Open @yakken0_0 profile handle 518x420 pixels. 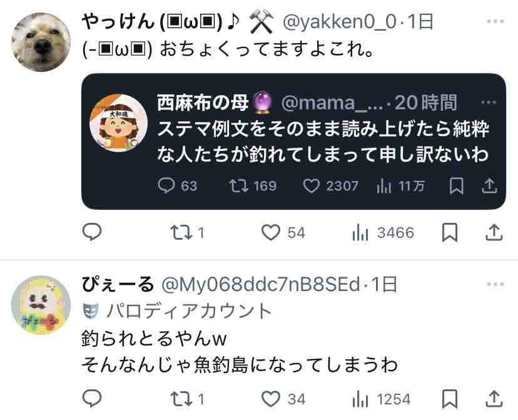click(x=340, y=23)
